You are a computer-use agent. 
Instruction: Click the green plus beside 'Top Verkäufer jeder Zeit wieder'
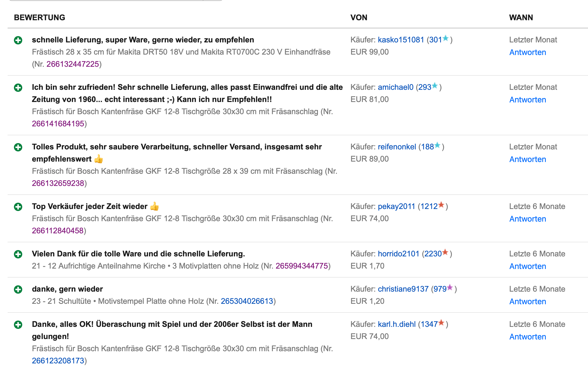pos(18,207)
